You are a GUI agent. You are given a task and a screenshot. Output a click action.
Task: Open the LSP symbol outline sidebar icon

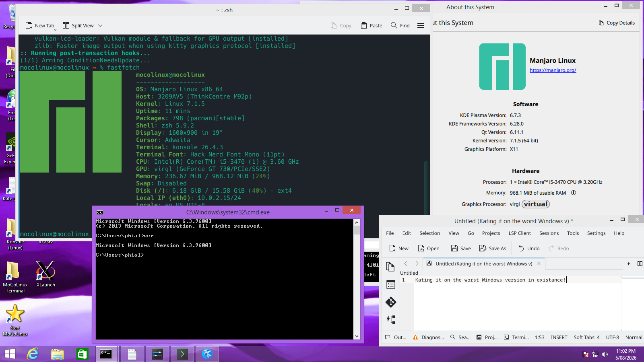coord(390,320)
